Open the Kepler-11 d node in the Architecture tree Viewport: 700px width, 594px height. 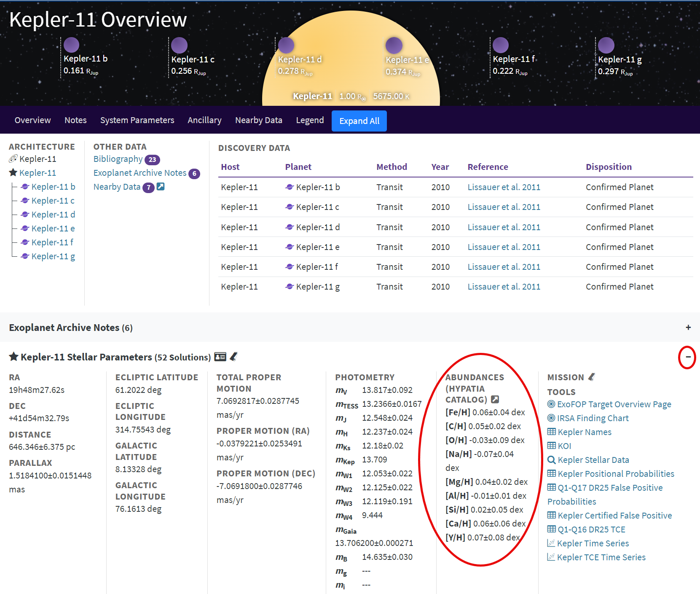pos(53,214)
